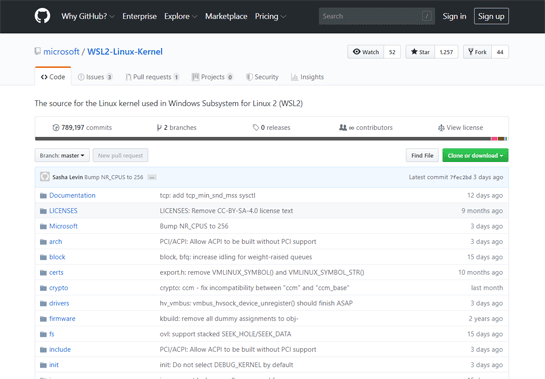View the 2 branches link
The width and height of the screenshot is (545, 379).
click(x=177, y=128)
